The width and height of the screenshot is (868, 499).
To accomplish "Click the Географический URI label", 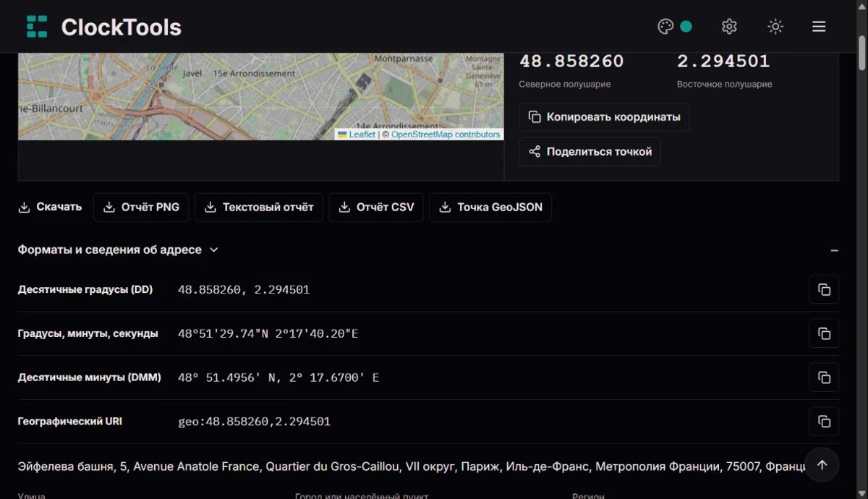I will tap(70, 421).
